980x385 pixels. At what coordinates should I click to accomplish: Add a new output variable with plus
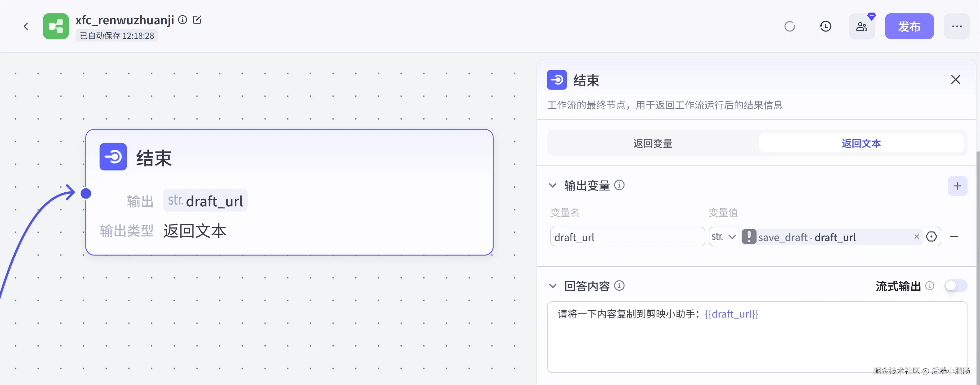point(957,186)
